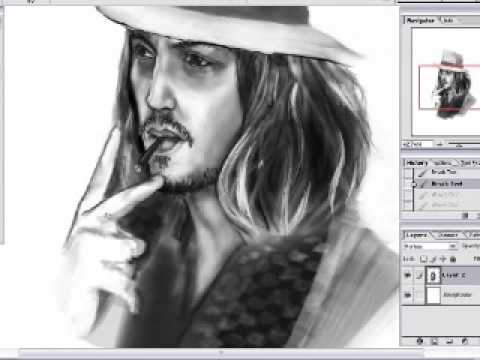Click the create new set button
The image size is (480, 360).
450,341
